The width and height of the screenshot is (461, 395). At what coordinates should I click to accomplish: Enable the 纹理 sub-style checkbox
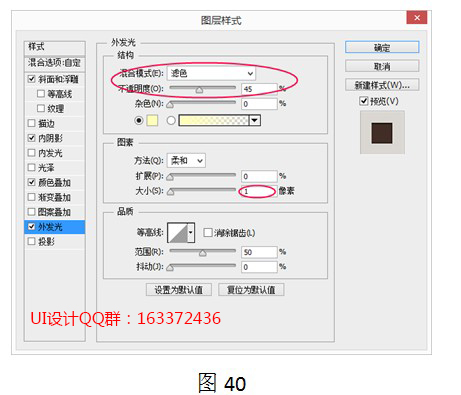coord(41,108)
